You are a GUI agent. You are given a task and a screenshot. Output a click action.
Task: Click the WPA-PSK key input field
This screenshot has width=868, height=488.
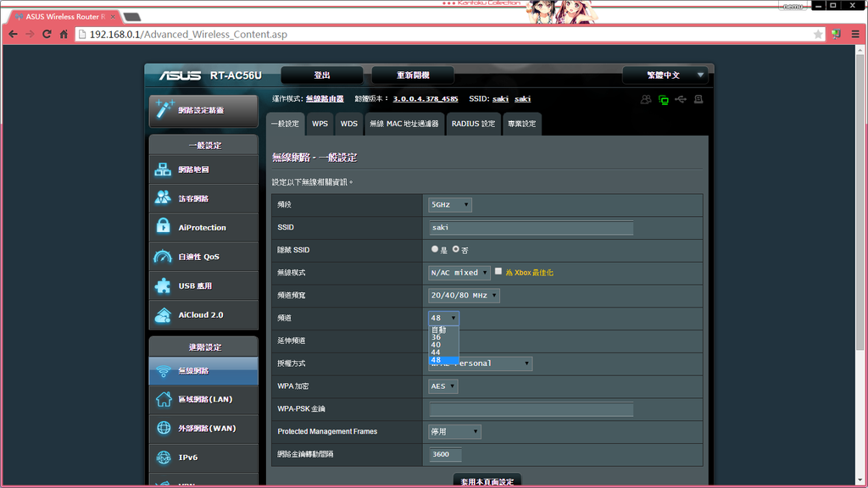point(531,409)
